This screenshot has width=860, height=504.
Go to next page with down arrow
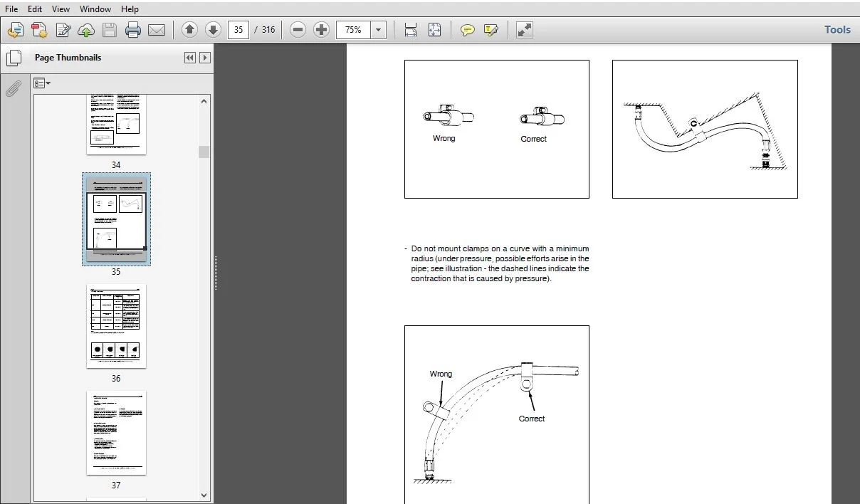213,30
